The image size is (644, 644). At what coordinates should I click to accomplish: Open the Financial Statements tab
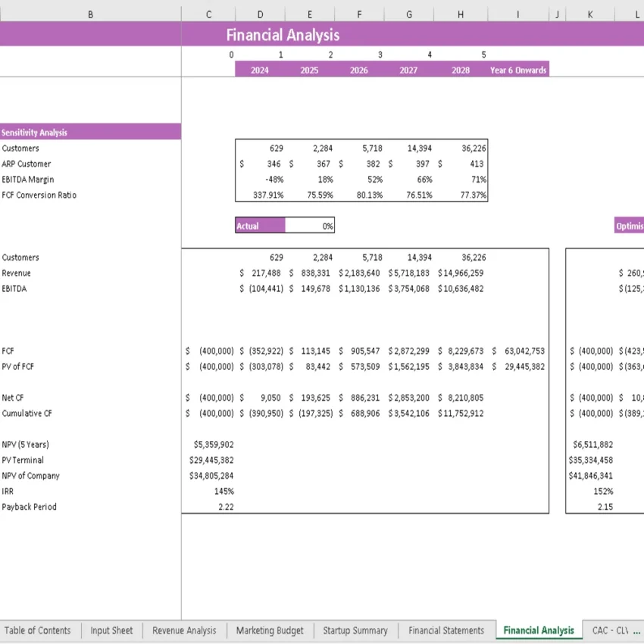click(445, 630)
